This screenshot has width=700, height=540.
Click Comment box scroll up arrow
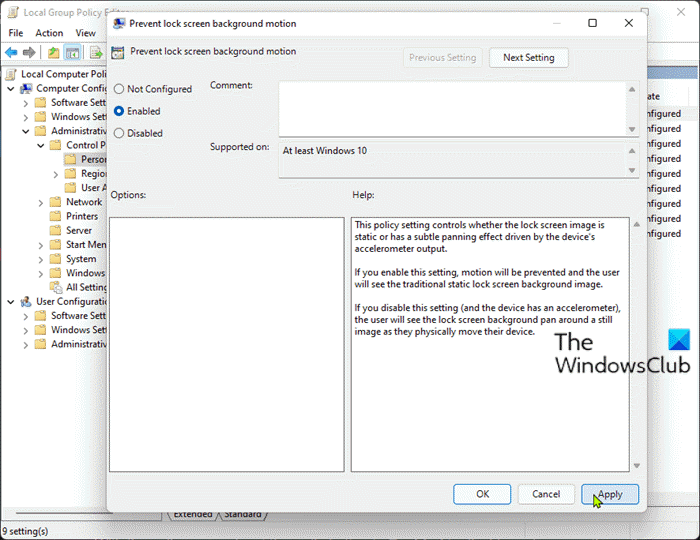coord(632,89)
